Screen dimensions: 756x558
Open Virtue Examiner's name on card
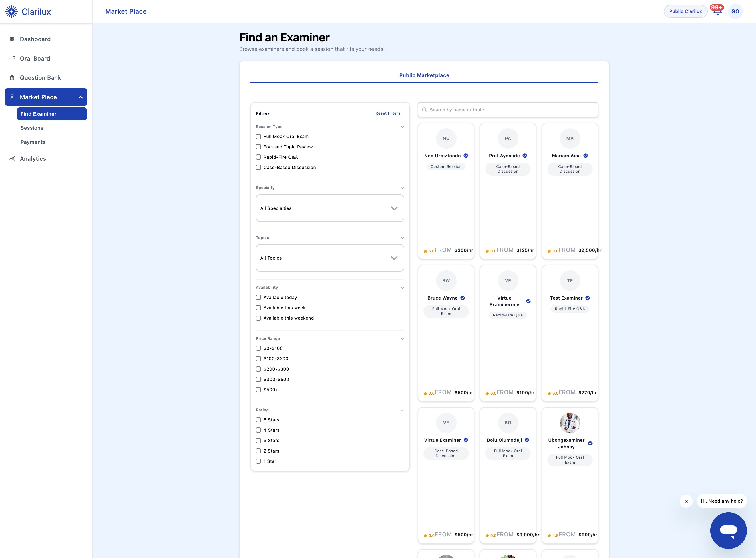pos(442,440)
